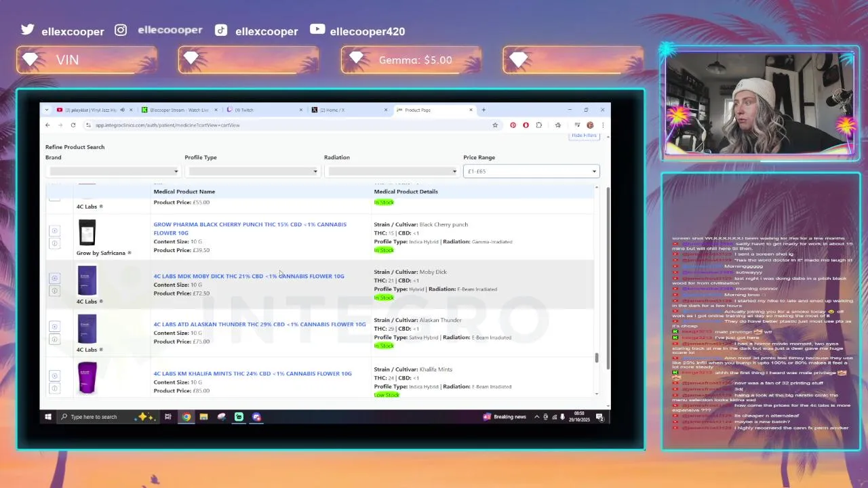Open info icon for Moby Dick row
This screenshot has height=488, width=868.
tap(55, 291)
